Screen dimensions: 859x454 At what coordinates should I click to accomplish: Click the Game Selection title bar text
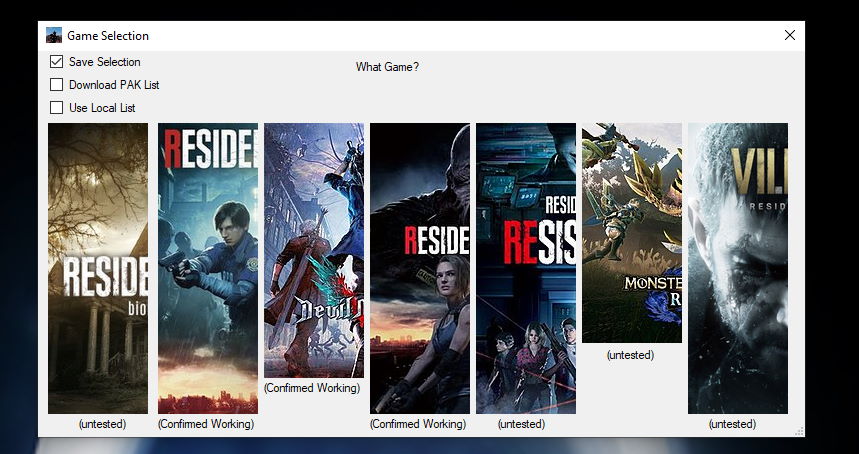click(x=108, y=36)
